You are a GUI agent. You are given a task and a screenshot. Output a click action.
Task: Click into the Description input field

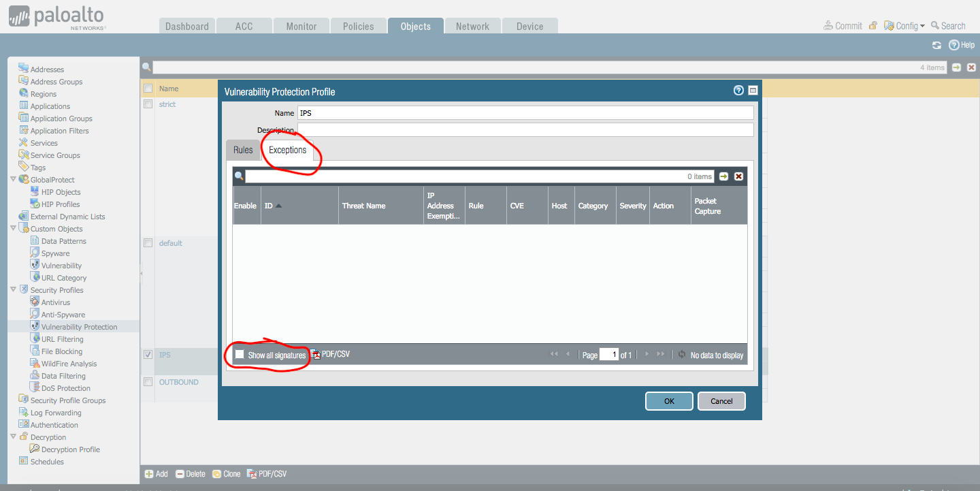pyautogui.click(x=525, y=130)
